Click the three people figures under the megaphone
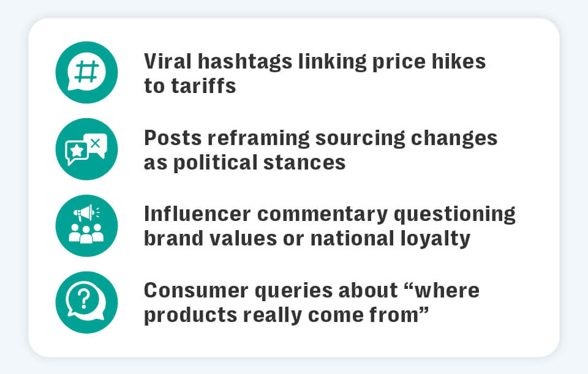 point(86,234)
